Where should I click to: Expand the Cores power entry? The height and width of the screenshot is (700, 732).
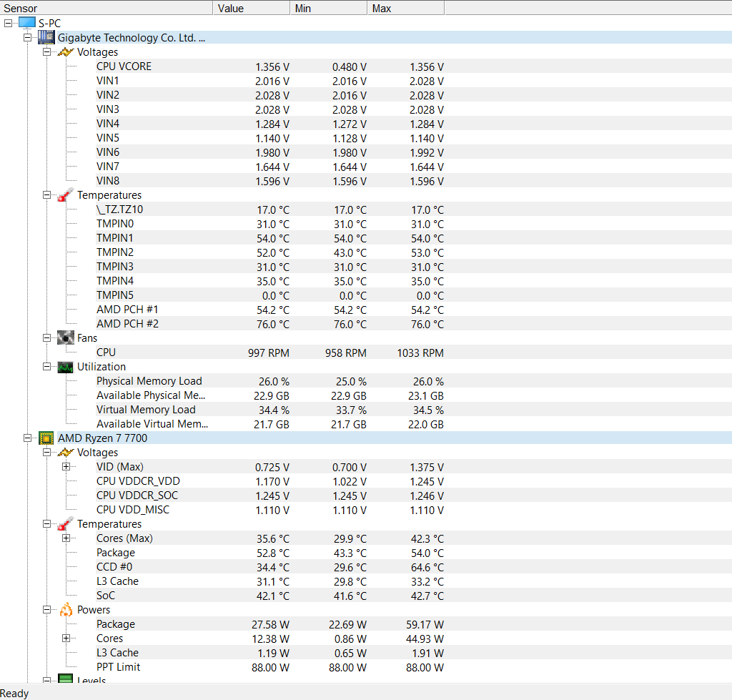tap(66, 638)
